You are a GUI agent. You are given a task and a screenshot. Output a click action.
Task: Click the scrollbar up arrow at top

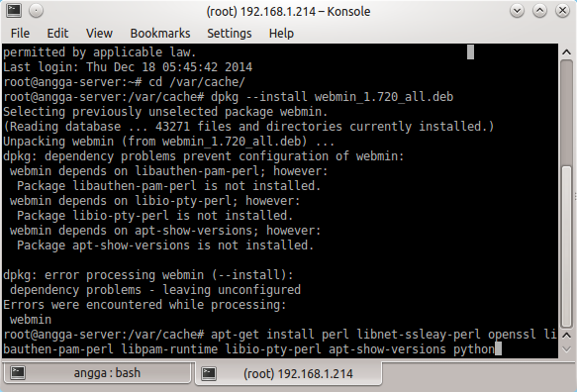567,52
